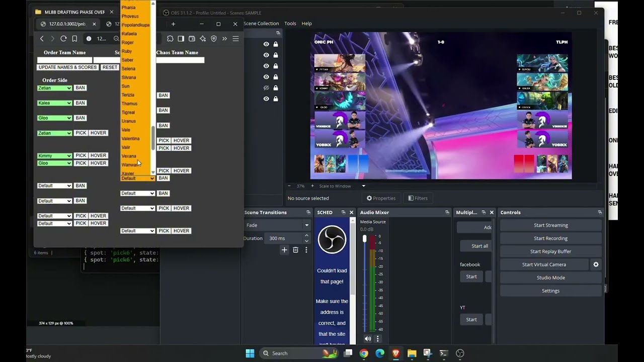Focus the Order Team Name input field
Viewport: 644px width, 362px height.
[x=65, y=60]
